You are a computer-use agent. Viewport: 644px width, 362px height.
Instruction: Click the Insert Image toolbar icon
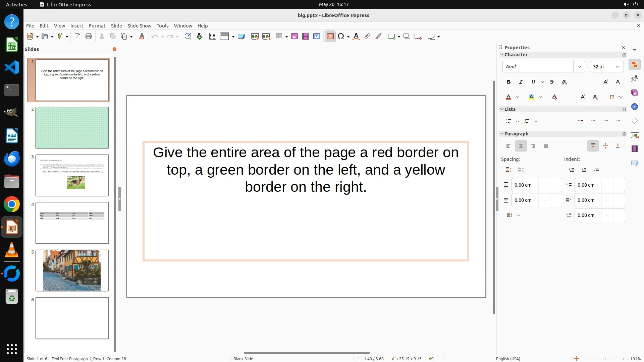pos(294,37)
